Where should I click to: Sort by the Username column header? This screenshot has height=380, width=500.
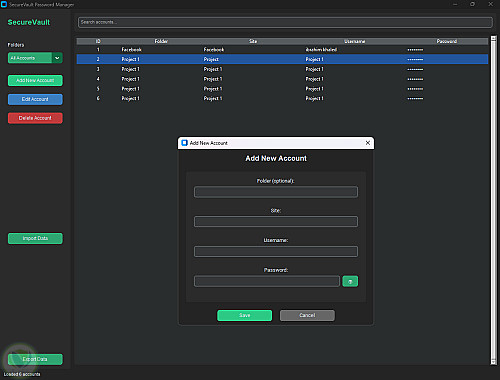click(x=355, y=41)
